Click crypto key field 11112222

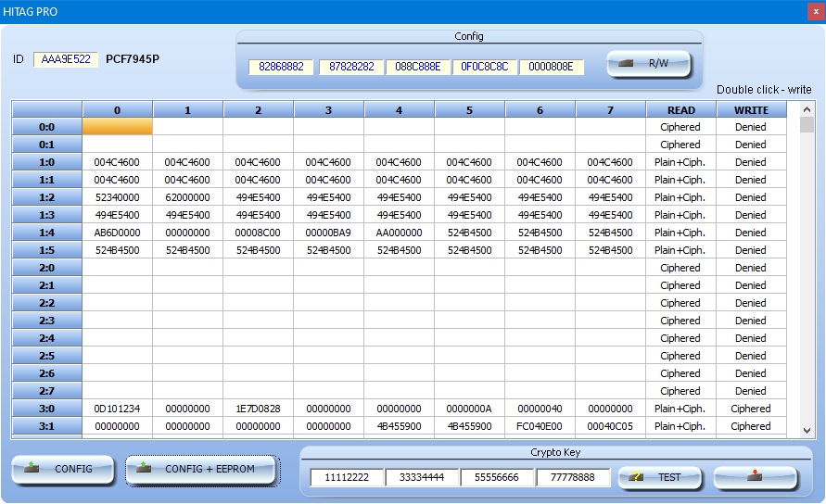(347, 477)
